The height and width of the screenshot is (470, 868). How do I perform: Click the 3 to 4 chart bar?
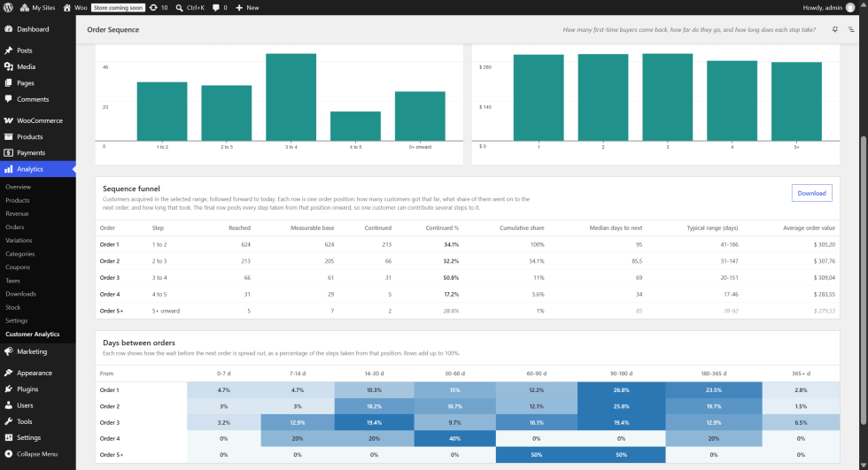[291, 97]
